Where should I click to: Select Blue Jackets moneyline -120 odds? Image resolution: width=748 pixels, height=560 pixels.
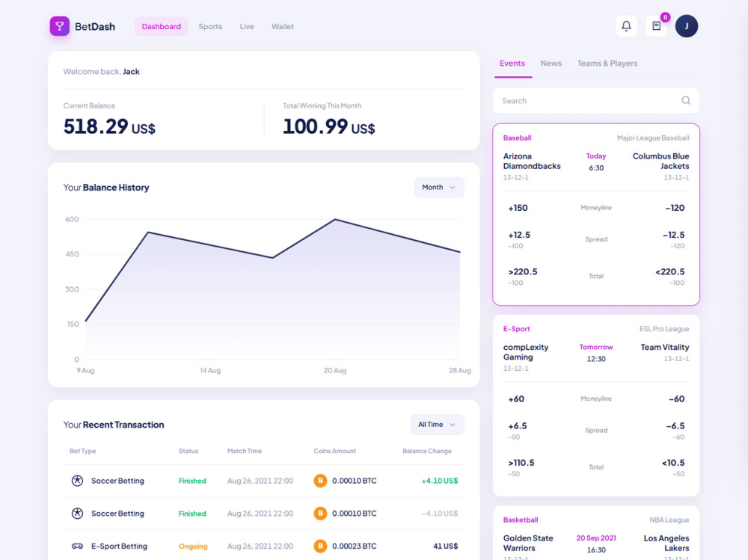pyautogui.click(x=675, y=208)
